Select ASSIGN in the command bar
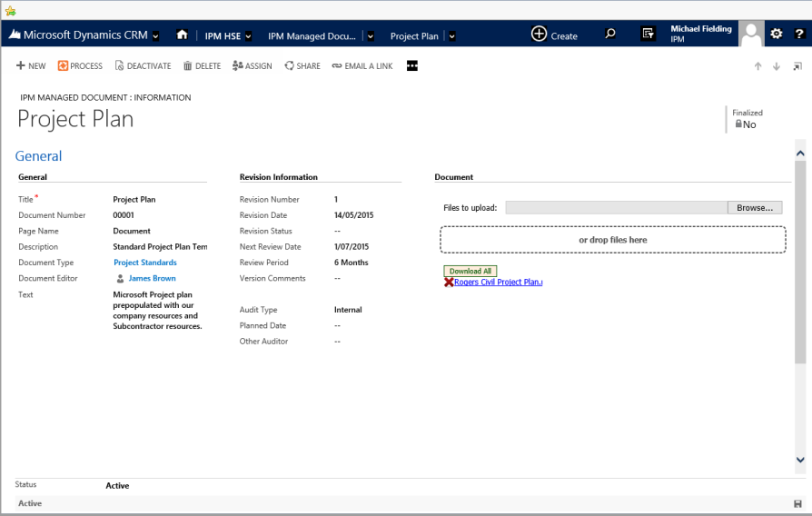Screen dimensions: 812x516 [252, 66]
